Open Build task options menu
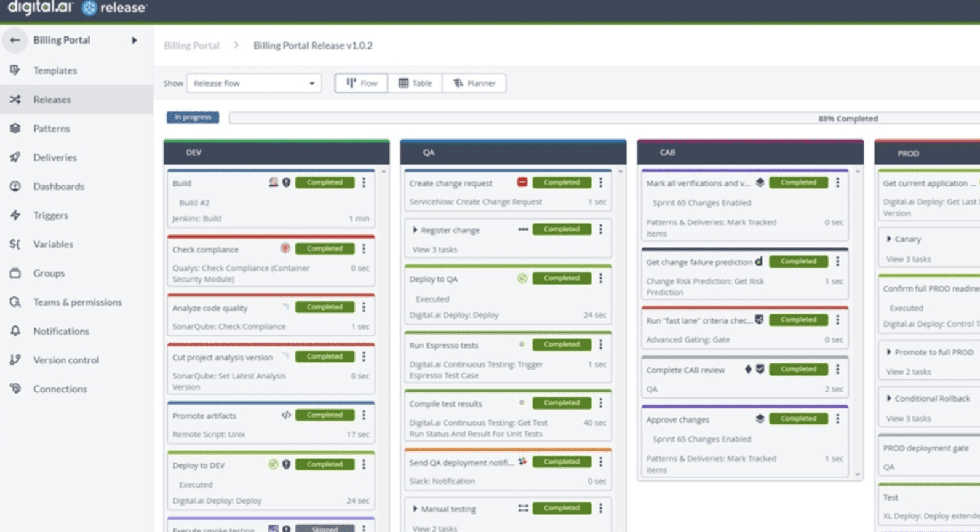Viewport: 980px width, 532px height. click(364, 183)
